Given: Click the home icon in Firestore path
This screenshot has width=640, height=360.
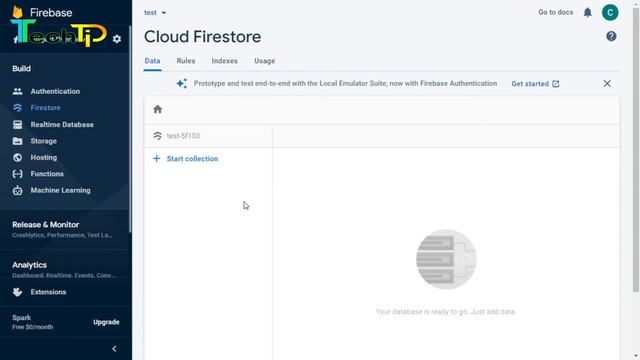Looking at the screenshot, I should point(158,109).
